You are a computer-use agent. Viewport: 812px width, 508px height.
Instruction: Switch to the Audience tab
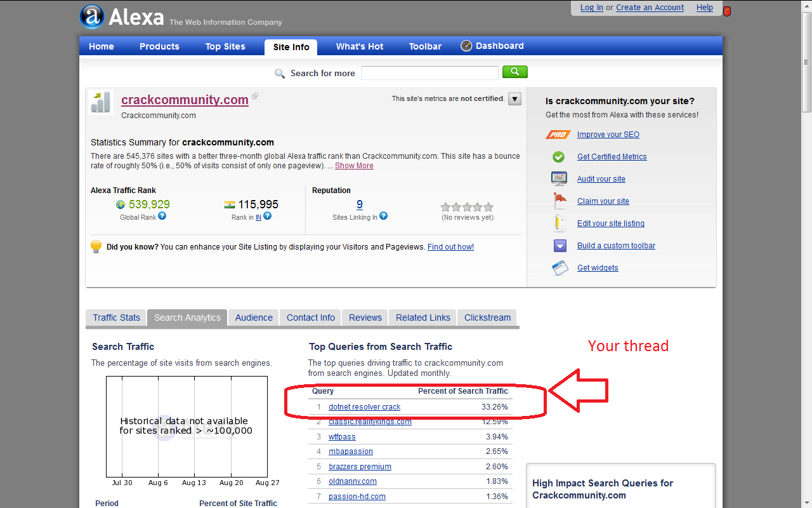(254, 317)
